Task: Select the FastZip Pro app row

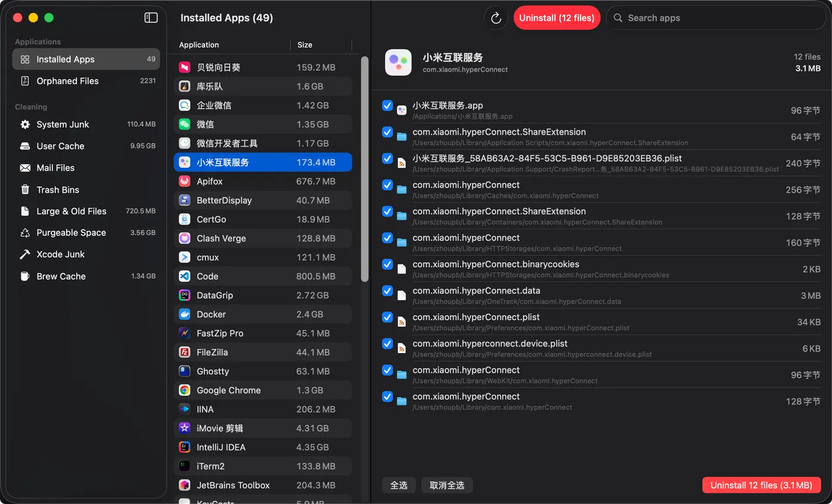Action: point(263,334)
